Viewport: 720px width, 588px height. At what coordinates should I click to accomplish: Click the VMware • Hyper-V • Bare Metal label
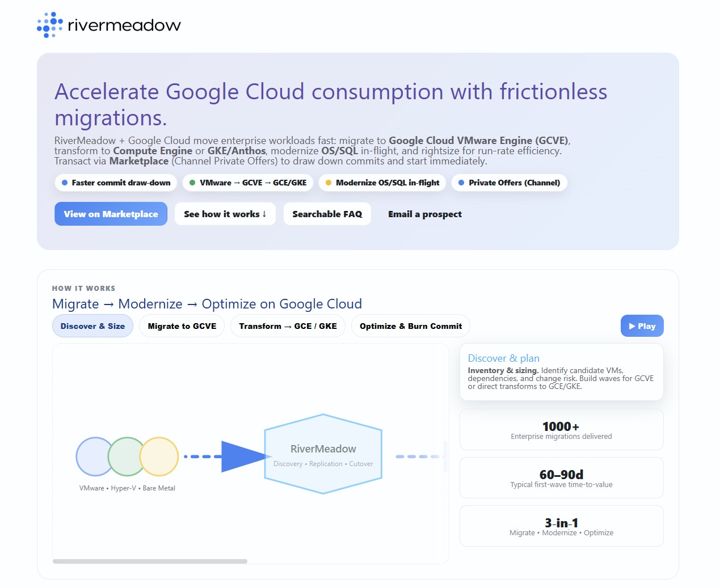127,488
